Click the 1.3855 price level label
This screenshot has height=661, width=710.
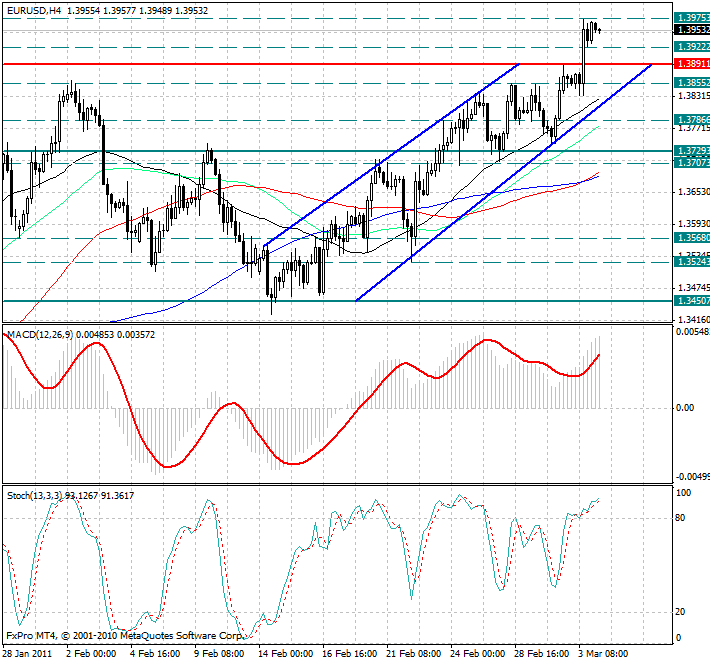tap(692, 83)
